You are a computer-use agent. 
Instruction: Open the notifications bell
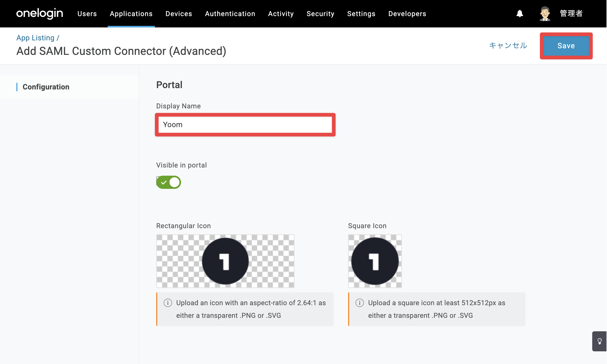tap(520, 13)
